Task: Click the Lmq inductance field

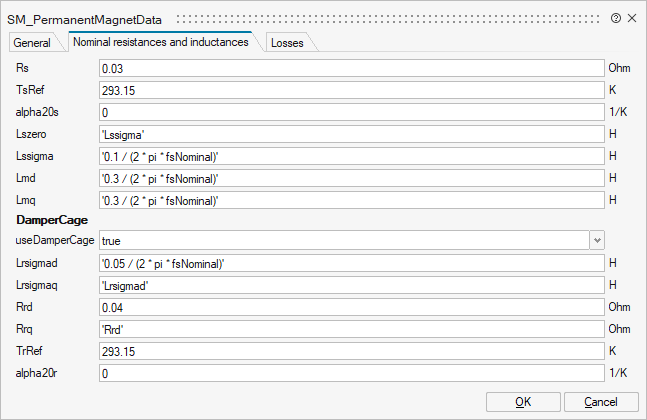Action: [x=352, y=200]
